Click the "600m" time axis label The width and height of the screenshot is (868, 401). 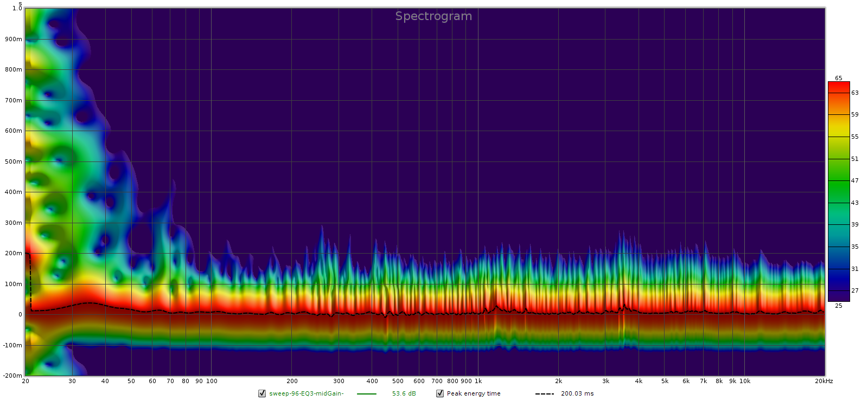pyautogui.click(x=14, y=131)
